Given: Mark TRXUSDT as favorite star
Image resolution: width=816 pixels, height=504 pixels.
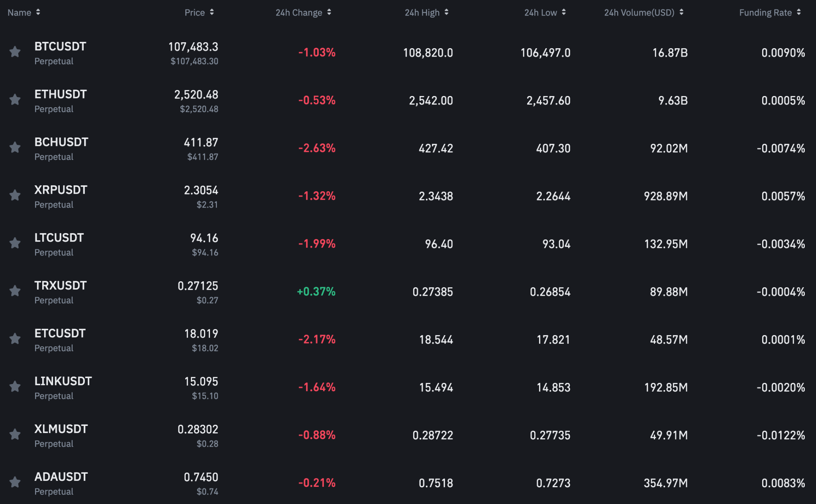Looking at the screenshot, I should (15, 291).
